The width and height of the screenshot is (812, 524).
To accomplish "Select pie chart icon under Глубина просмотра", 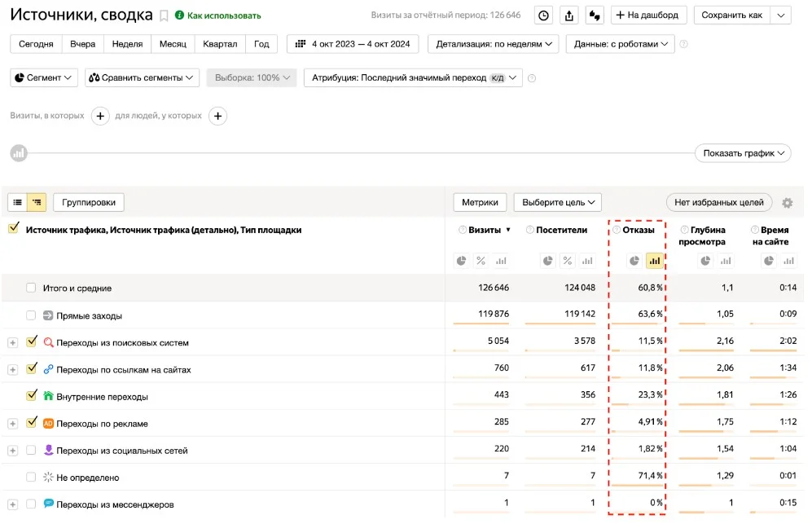I will [705, 261].
